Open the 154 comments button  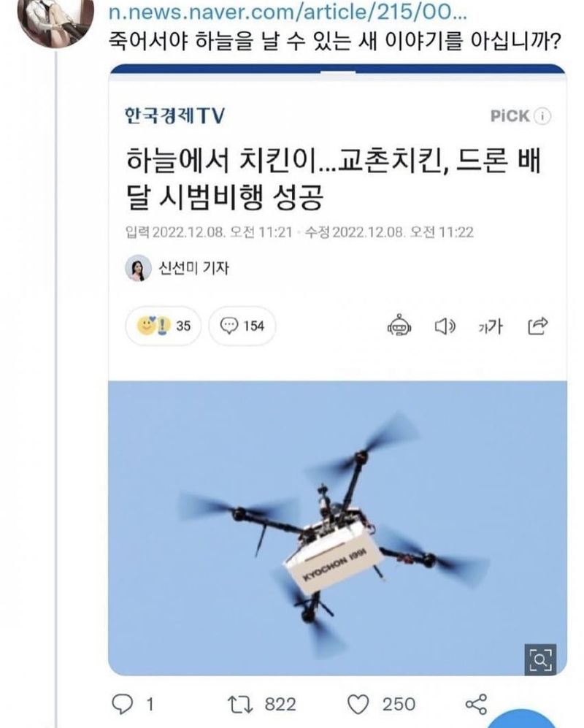[x=242, y=326]
